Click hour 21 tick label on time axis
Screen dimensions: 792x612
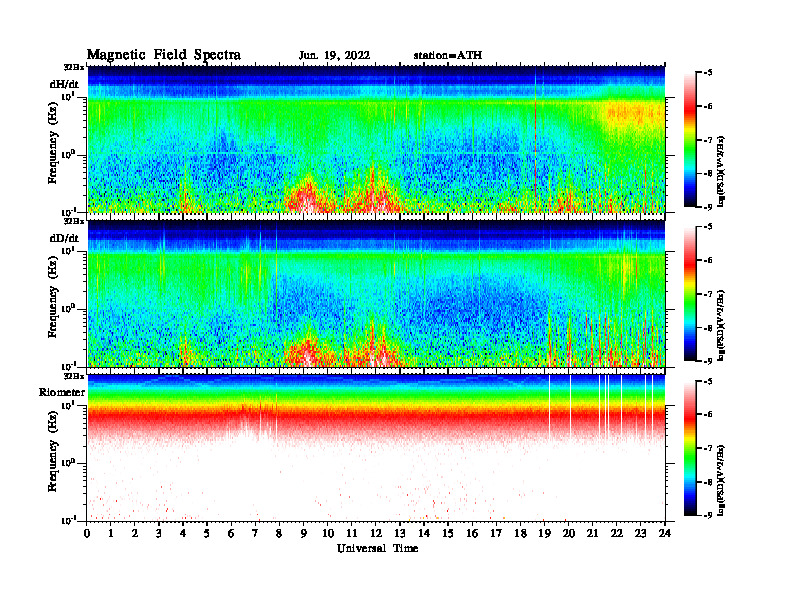(x=592, y=533)
